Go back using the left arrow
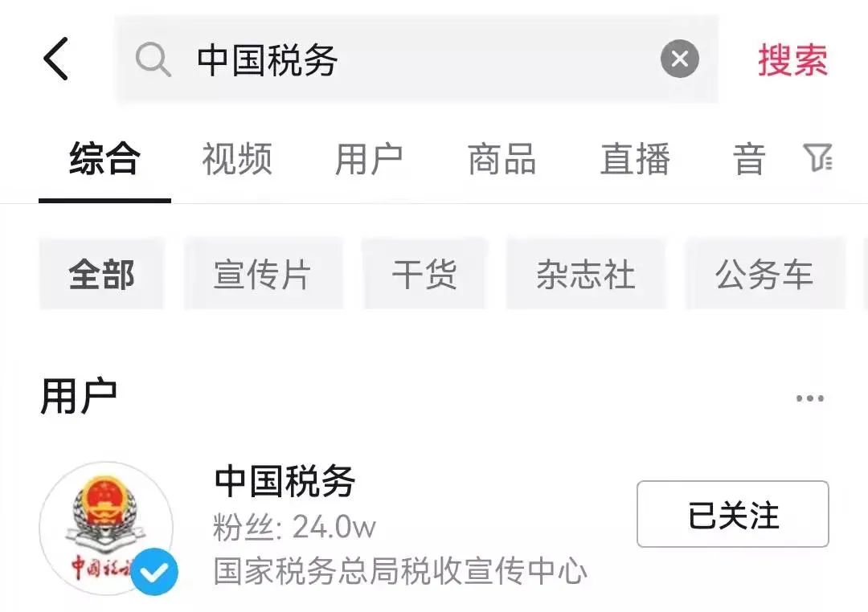 [56, 59]
